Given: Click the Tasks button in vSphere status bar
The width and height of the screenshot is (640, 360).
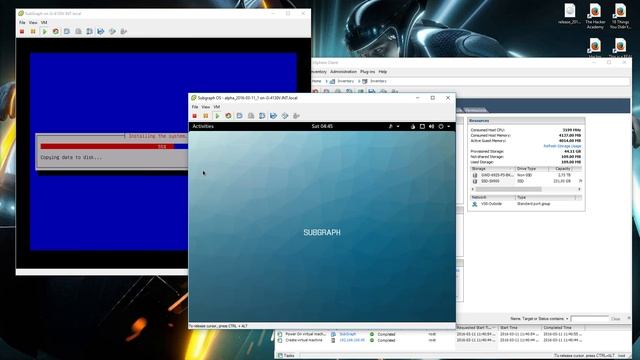Looking at the screenshot, I should point(286,356).
